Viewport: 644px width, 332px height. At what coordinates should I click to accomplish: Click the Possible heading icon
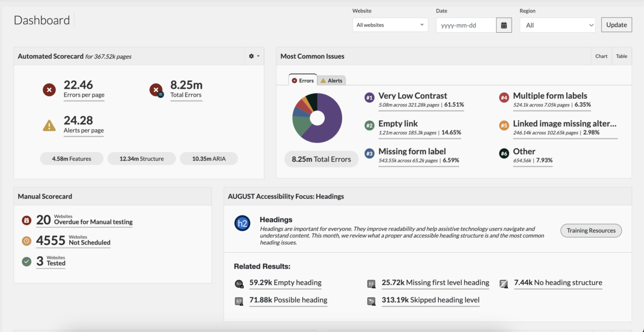coord(239,300)
